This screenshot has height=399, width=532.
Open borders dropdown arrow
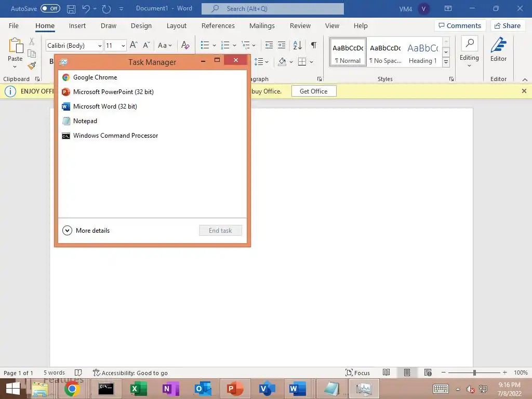[312, 62]
